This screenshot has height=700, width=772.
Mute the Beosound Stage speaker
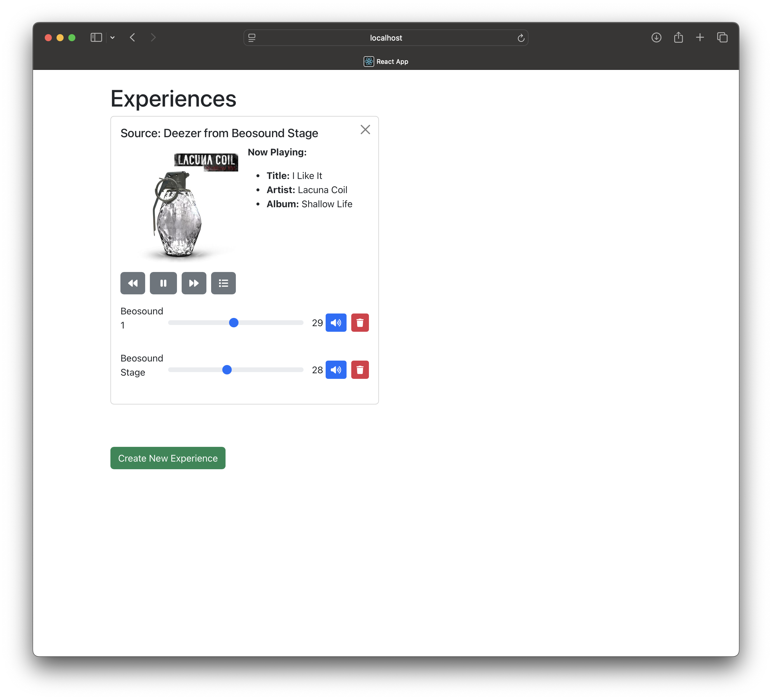pos(336,369)
